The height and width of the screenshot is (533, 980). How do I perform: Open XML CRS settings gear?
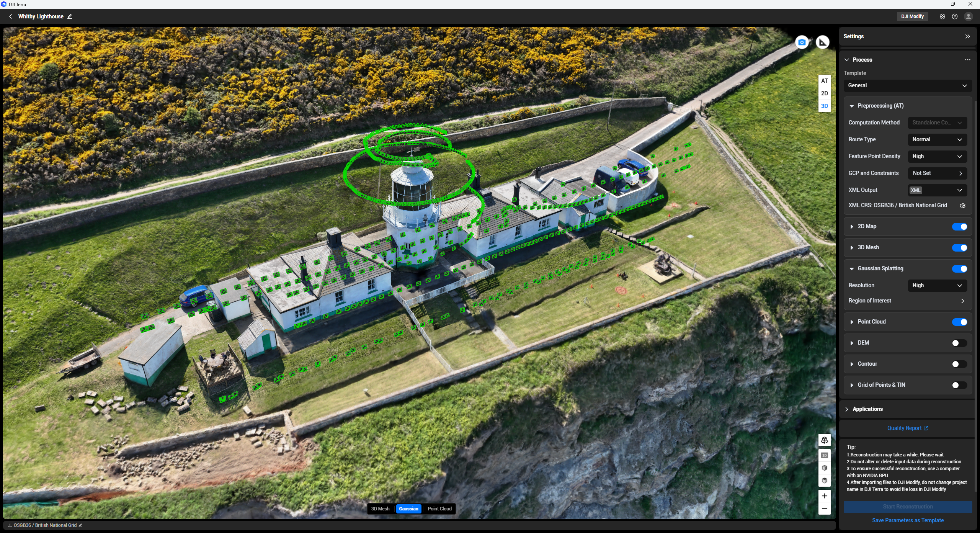pyautogui.click(x=962, y=206)
